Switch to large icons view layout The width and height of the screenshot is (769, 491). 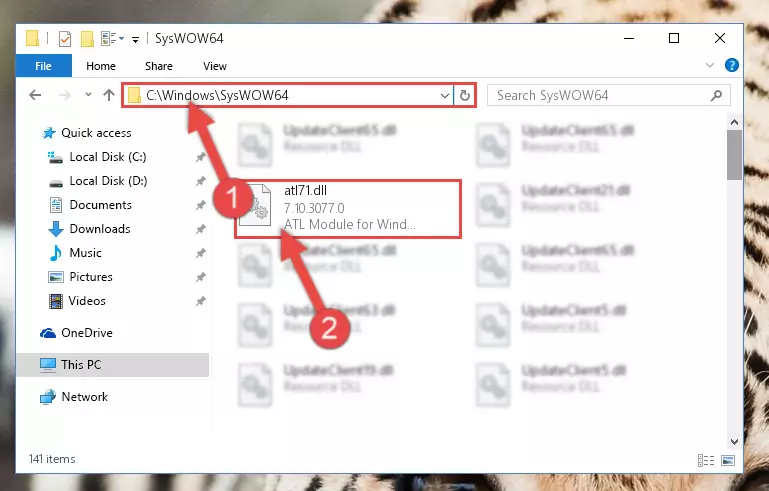[x=728, y=460]
